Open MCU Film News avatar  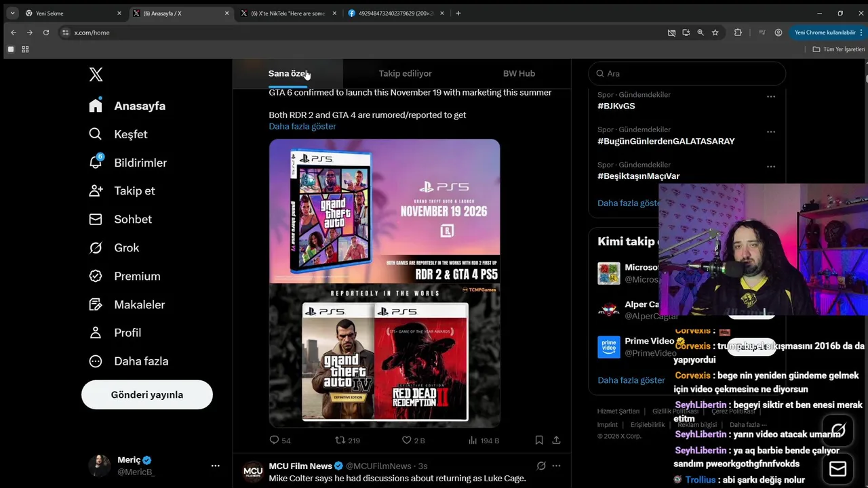(x=253, y=471)
